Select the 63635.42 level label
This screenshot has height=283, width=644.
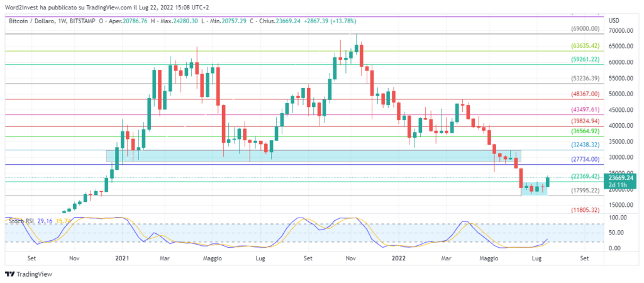(x=584, y=46)
